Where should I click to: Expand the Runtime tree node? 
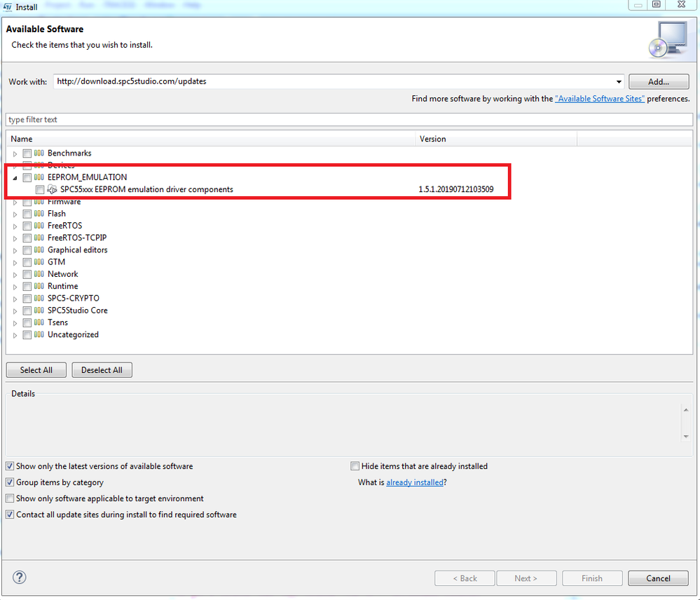(15, 287)
